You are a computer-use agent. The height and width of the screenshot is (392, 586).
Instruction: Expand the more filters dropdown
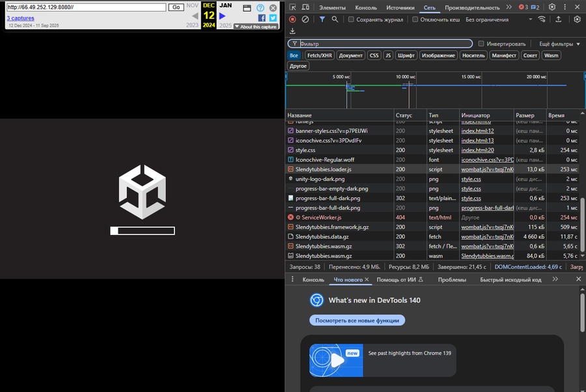559,44
